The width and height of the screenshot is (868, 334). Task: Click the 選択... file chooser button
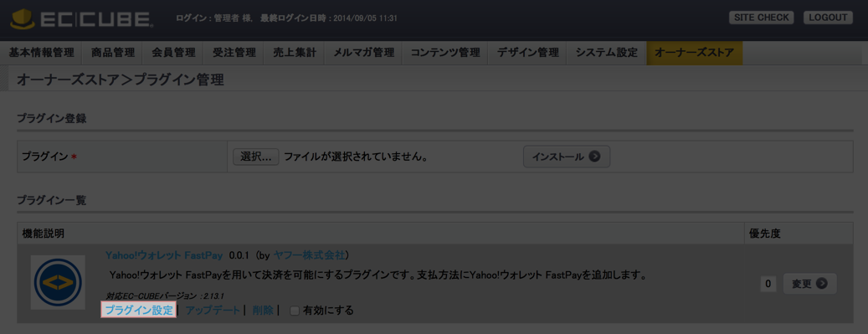[256, 157]
